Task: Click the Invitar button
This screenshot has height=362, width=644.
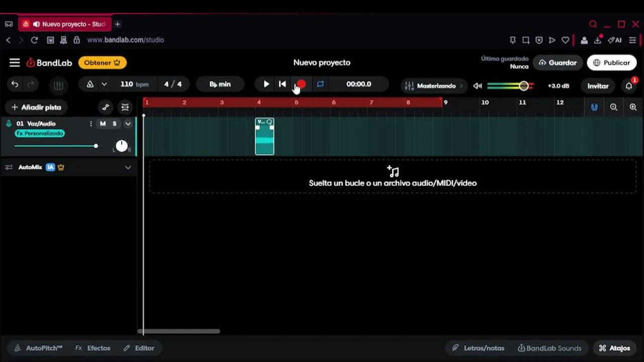Action: [x=598, y=86]
